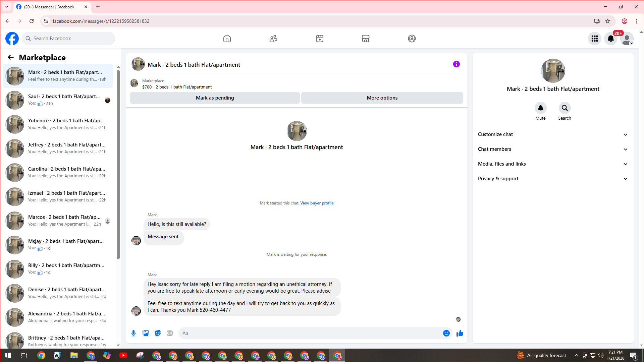Image resolution: width=644 pixels, height=362 pixels.
Task: Open the Facebook menu grid icon
Action: [595, 39]
